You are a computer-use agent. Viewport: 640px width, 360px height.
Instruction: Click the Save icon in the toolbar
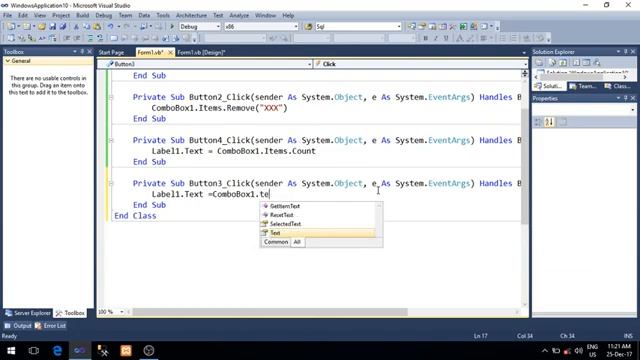(52, 27)
